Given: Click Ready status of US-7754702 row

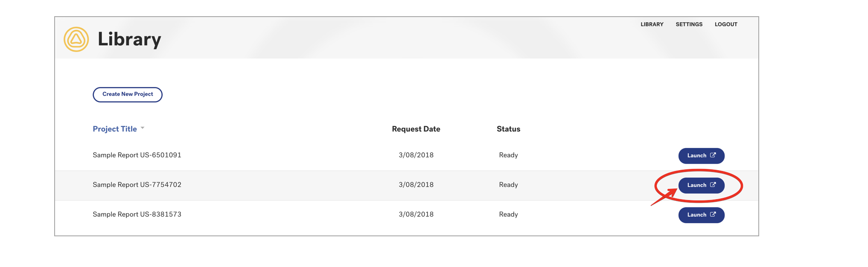Looking at the screenshot, I should click(508, 185).
